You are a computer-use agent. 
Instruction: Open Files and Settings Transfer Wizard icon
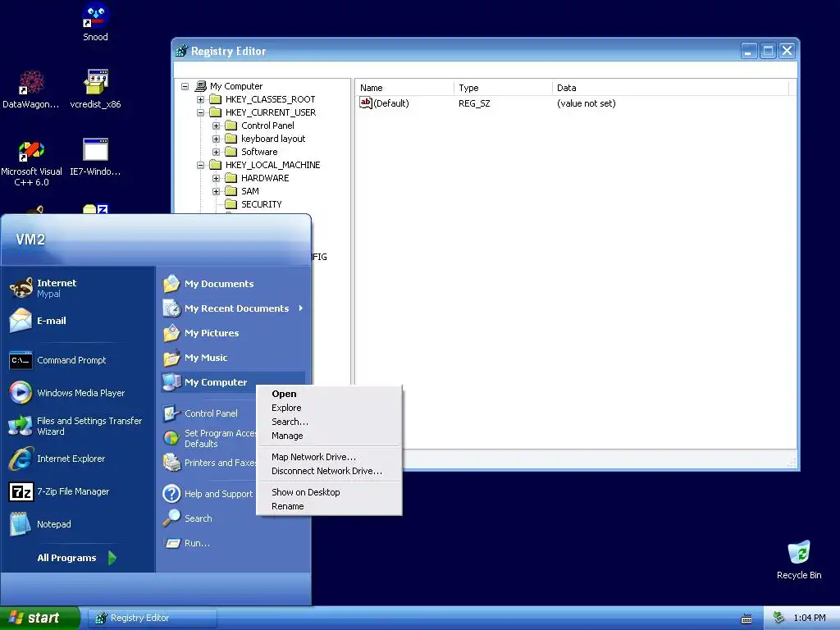point(21,426)
